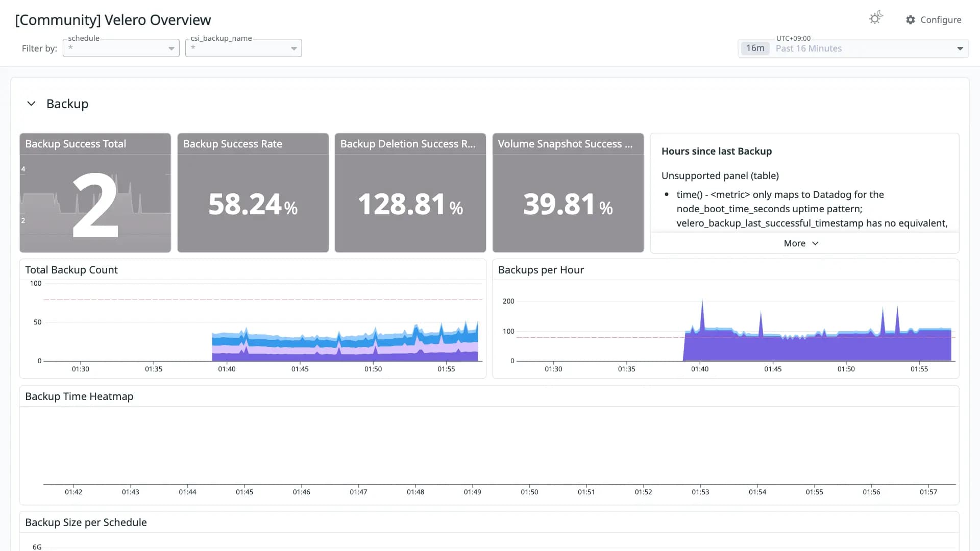The height and width of the screenshot is (551, 980).
Task: Click the Backup section heading
Action: pyautogui.click(x=67, y=104)
